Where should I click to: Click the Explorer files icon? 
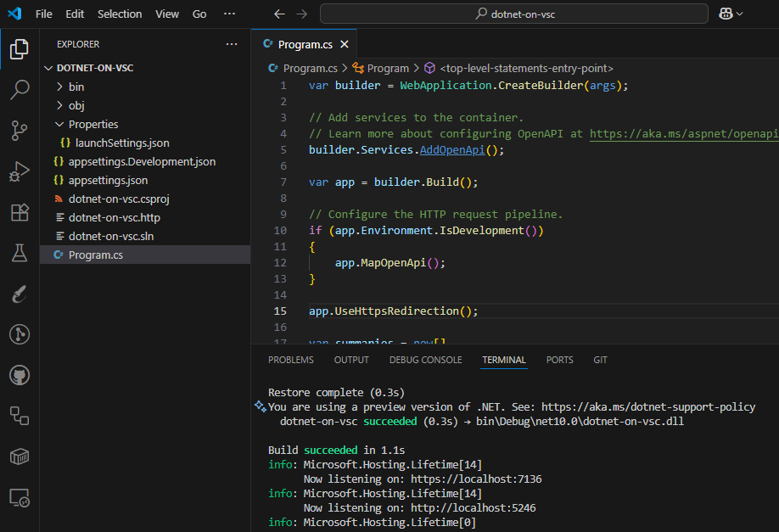coord(20,49)
